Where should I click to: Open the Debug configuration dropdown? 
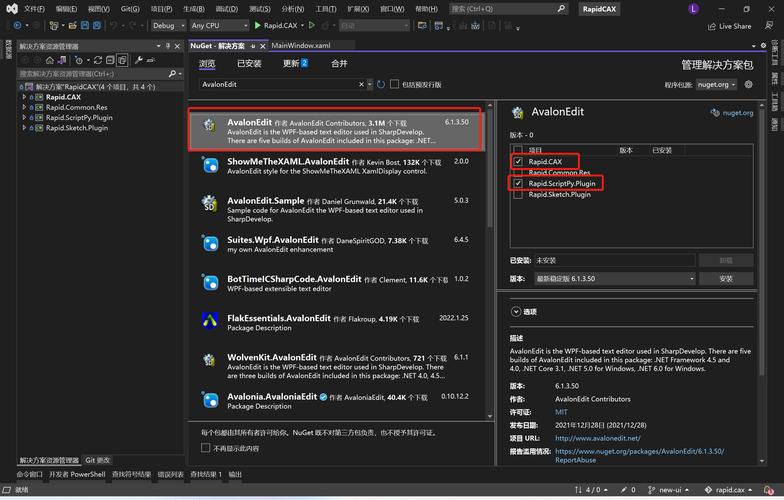pos(168,26)
